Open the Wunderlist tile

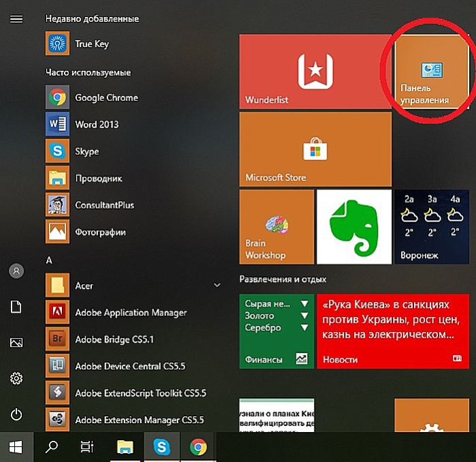[315, 72]
